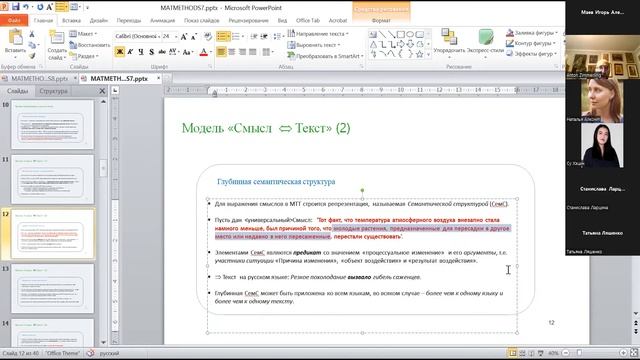Open the Файл tab

pyautogui.click(x=14, y=20)
